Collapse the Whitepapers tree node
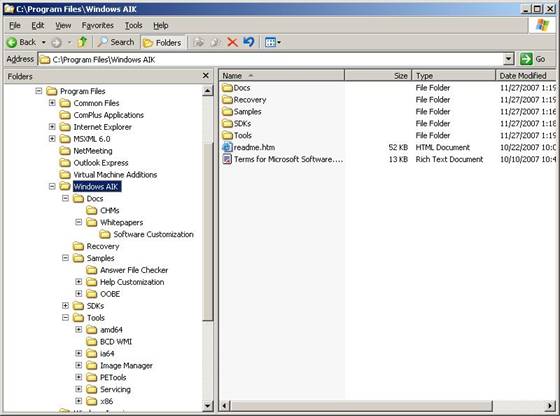Image resolution: width=560 pixels, height=416 pixels. [x=79, y=222]
